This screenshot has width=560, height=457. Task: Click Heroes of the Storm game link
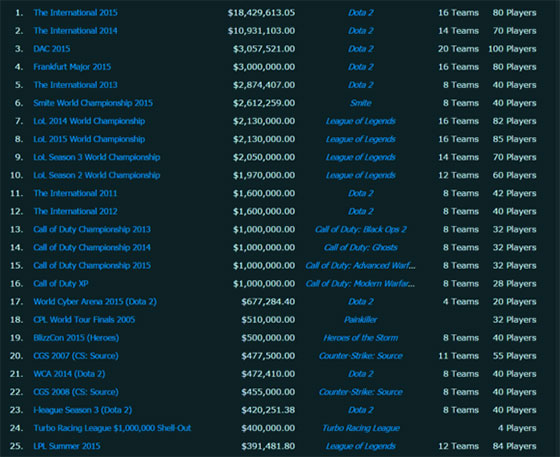pos(361,338)
